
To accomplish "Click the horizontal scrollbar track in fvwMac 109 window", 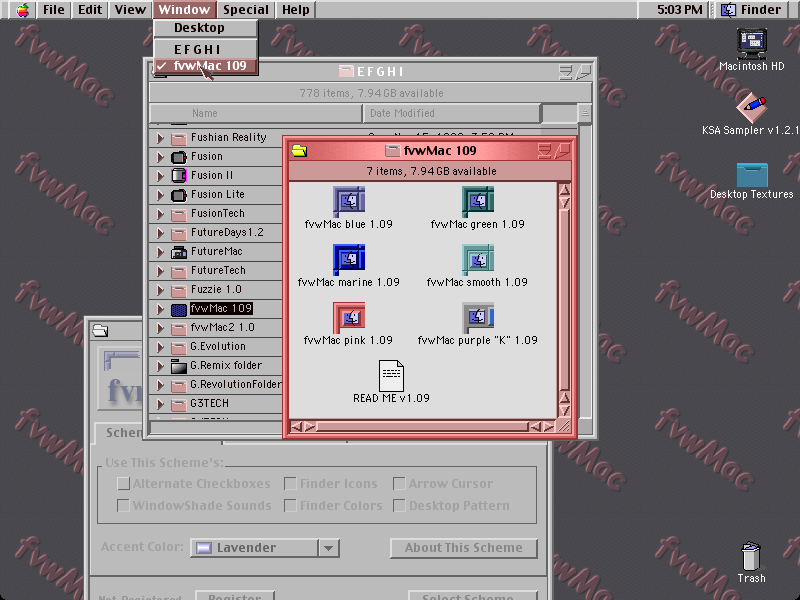I will pos(422,427).
